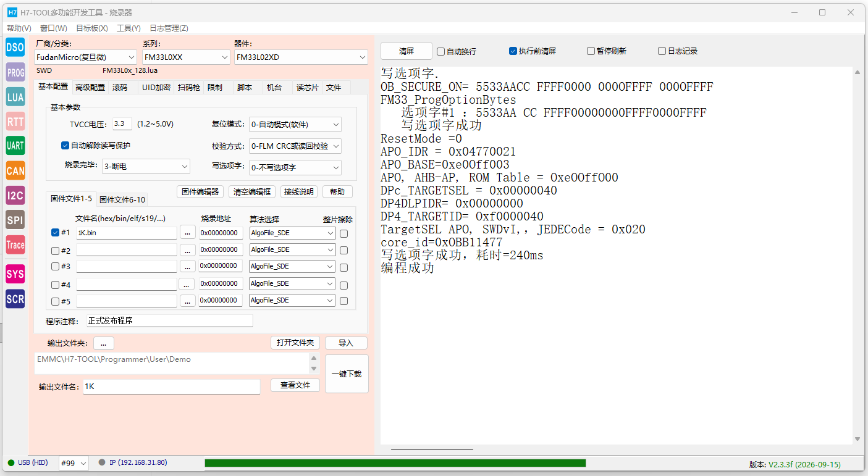Screen dimensions: 868x476
Task: Open the 日志管理(Z) menu
Action: 169,28
